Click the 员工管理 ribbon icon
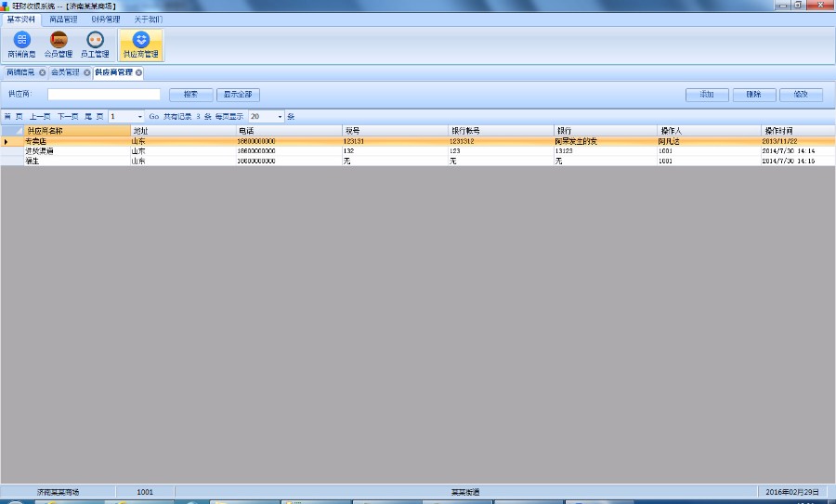This screenshot has width=836, height=504. tap(94, 44)
